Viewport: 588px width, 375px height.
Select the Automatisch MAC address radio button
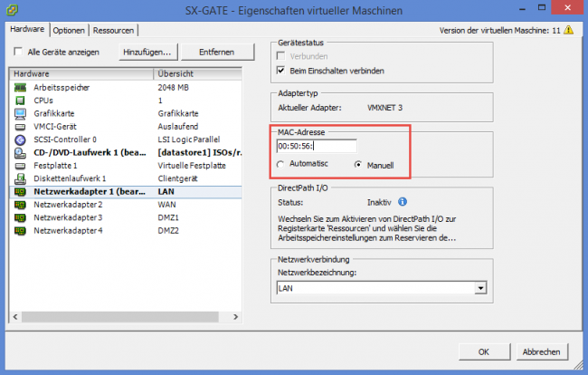point(280,164)
